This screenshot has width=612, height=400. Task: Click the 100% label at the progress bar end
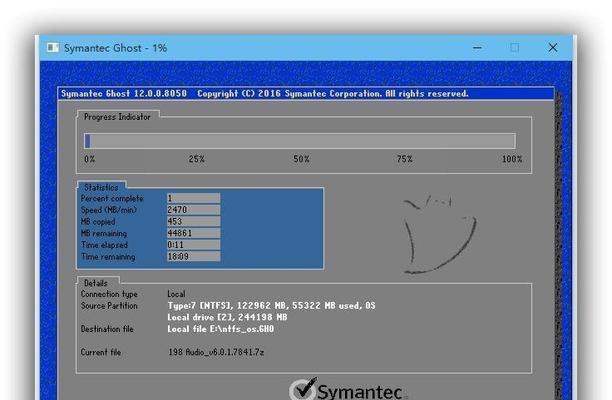point(511,159)
